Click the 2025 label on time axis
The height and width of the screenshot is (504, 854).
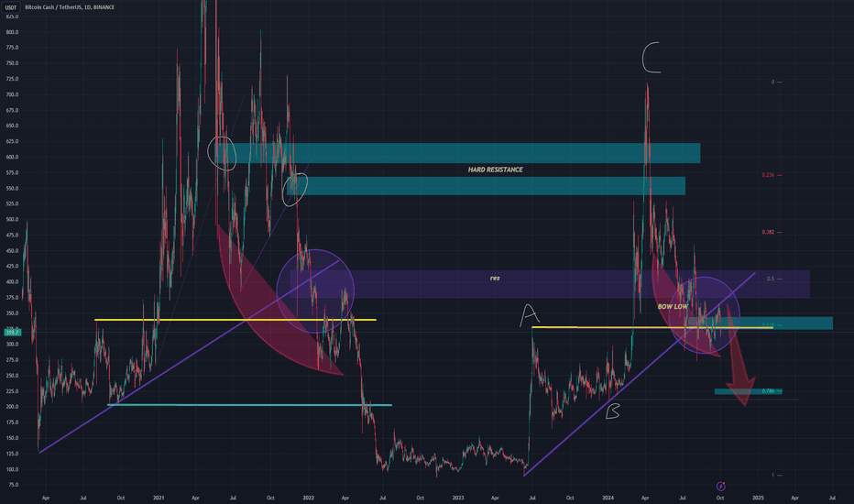click(758, 498)
